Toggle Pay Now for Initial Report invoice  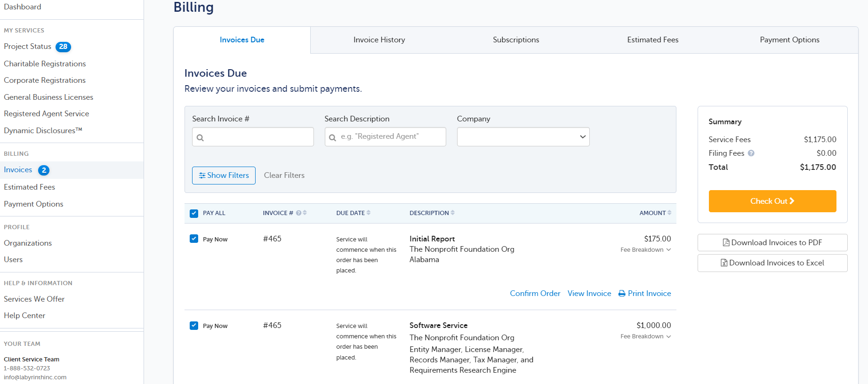(194, 239)
